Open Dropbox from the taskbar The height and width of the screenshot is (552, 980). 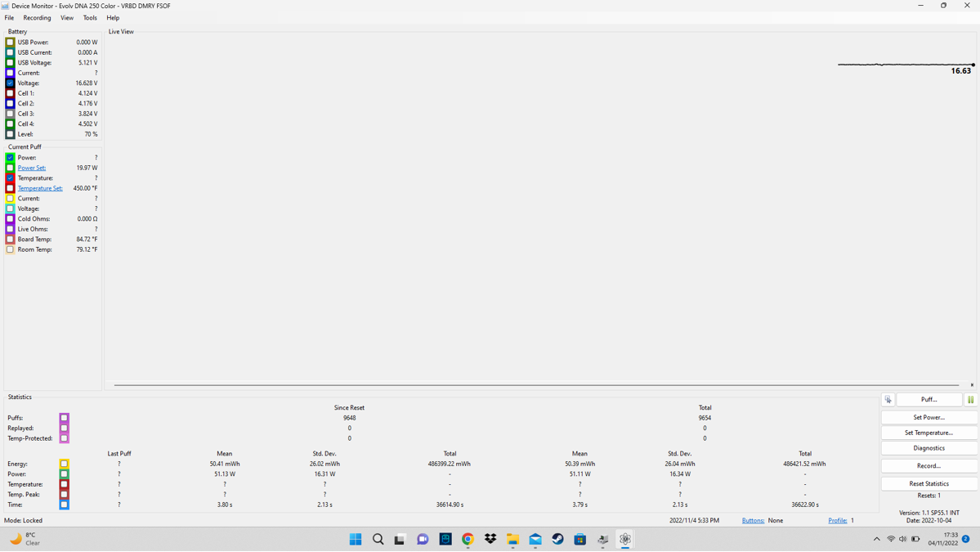click(x=490, y=539)
